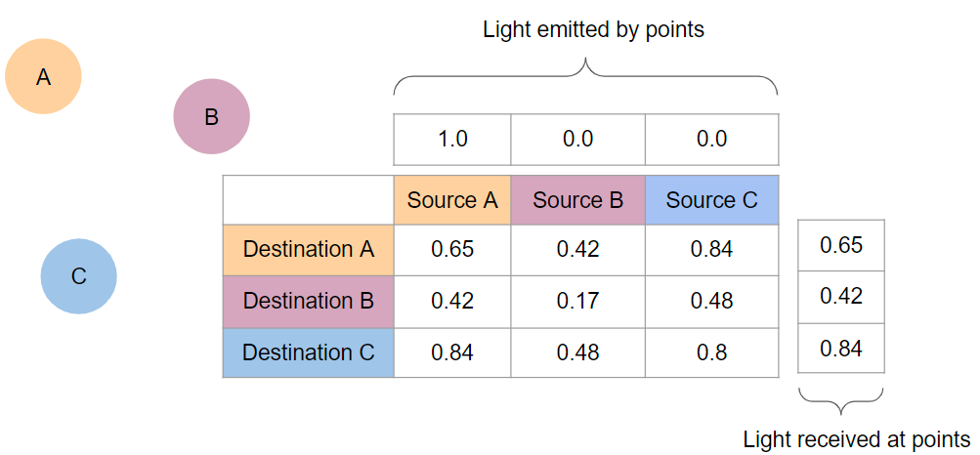This screenshot has height=455, width=980.
Task: Select the matrix cell containing 0.17
Action: point(578,301)
